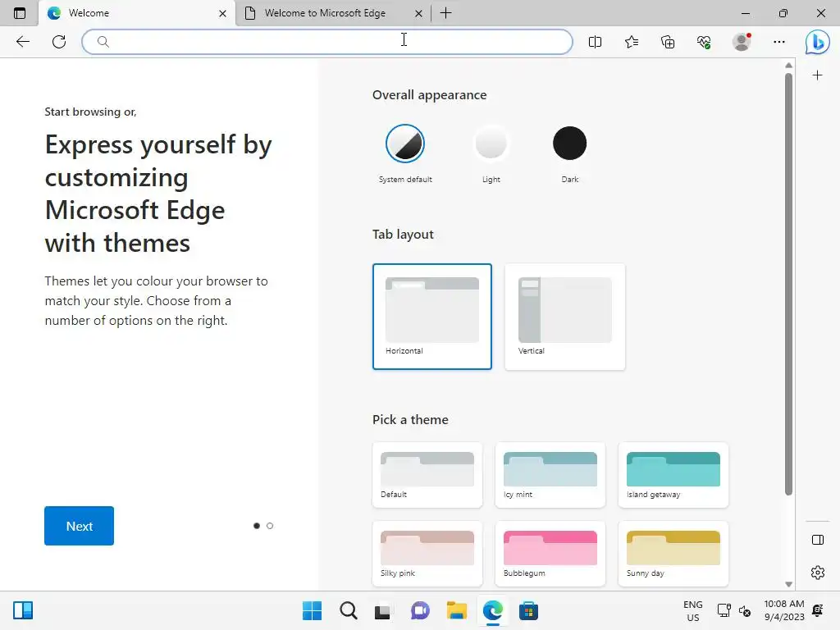This screenshot has height=630, width=840.
Task: Click the address bar search icon
Action: click(x=103, y=42)
